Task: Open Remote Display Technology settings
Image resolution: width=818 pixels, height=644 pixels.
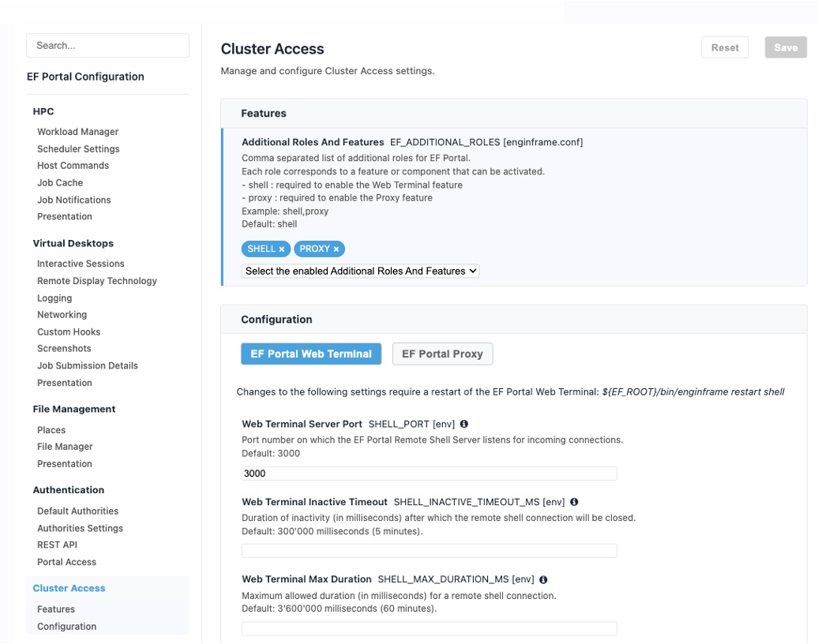Action: click(96, 281)
